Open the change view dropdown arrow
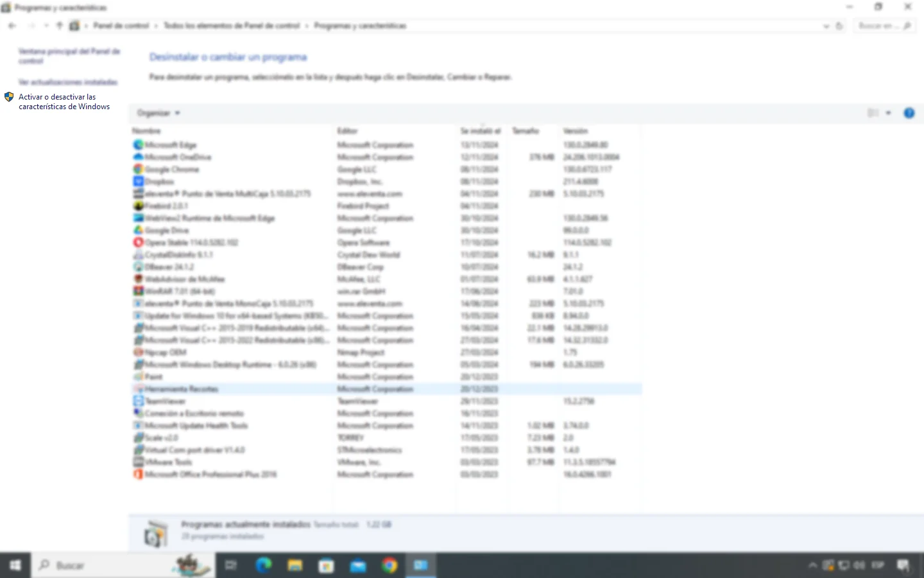Viewport: 924px width, 578px height. coord(889,112)
